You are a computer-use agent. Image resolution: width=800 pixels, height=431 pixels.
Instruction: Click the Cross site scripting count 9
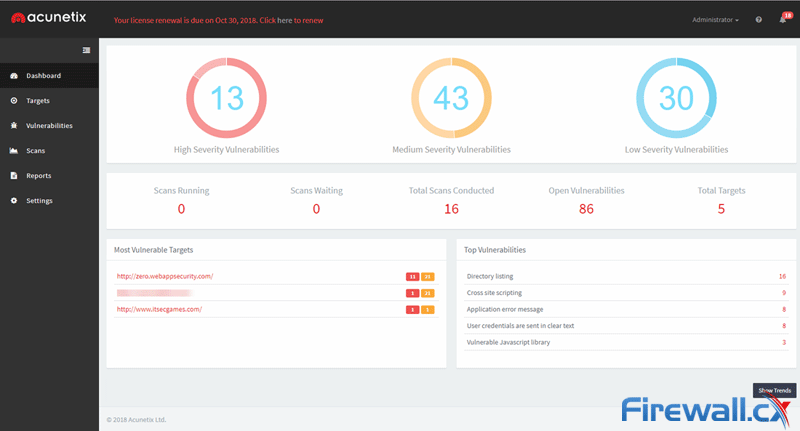click(x=784, y=293)
